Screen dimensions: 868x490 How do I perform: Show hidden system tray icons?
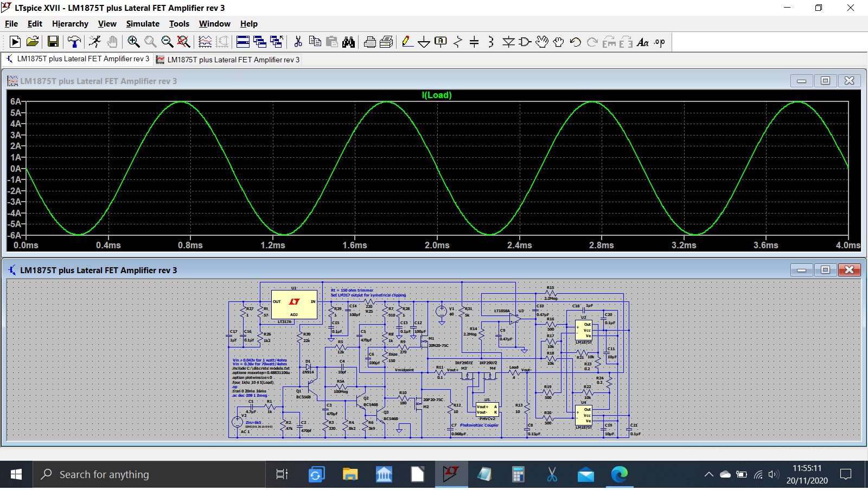(x=709, y=474)
